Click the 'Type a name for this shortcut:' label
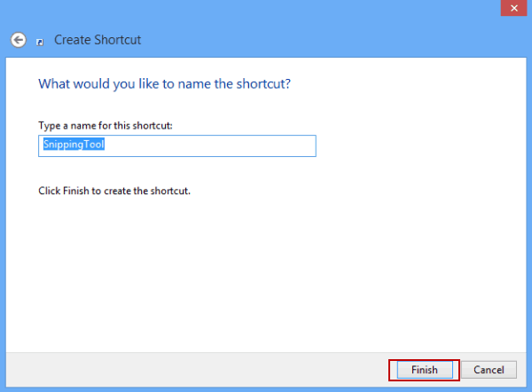The width and height of the screenshot is (532, 392). [106, 126]
